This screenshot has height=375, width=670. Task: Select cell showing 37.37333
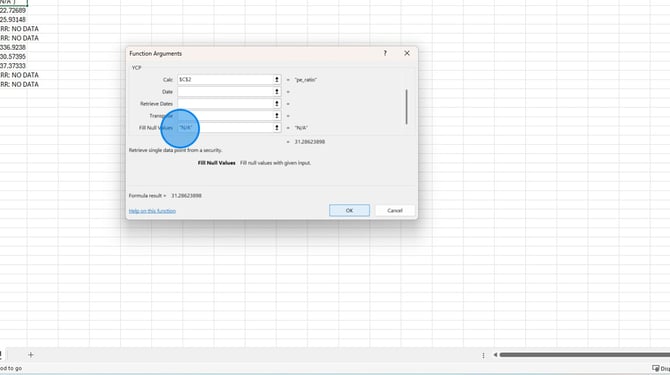pos(13,66)
